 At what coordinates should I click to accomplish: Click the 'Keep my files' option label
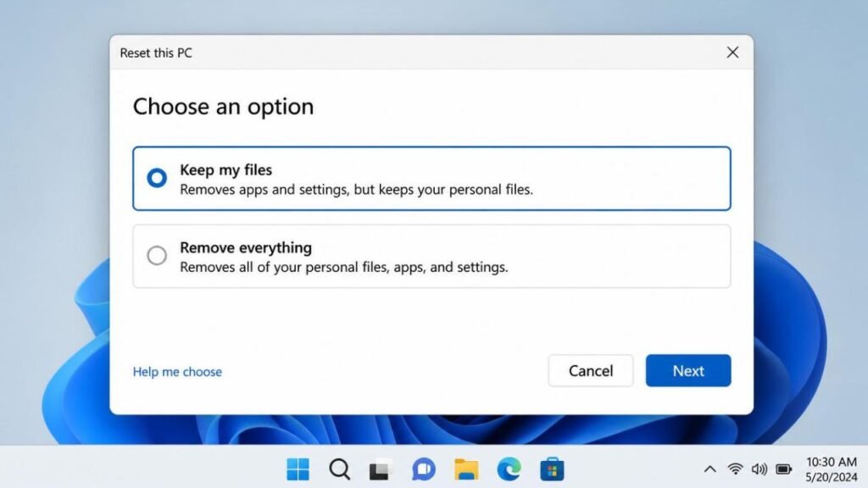pyautogui.click(x=225, y=169)
